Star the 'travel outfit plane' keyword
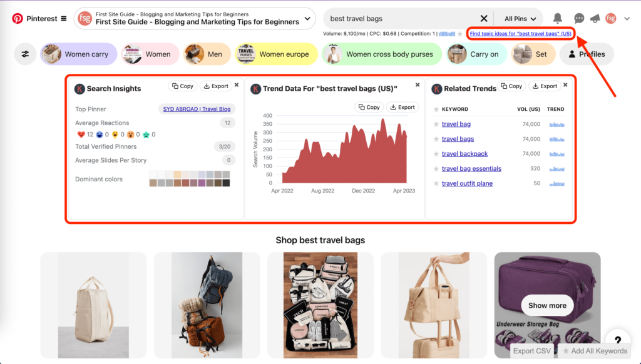Screen dimensions: 641x364 [436, 183]
